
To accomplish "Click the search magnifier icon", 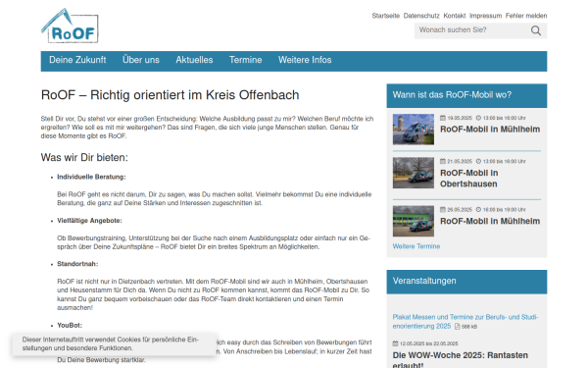I will click(536, 30).
